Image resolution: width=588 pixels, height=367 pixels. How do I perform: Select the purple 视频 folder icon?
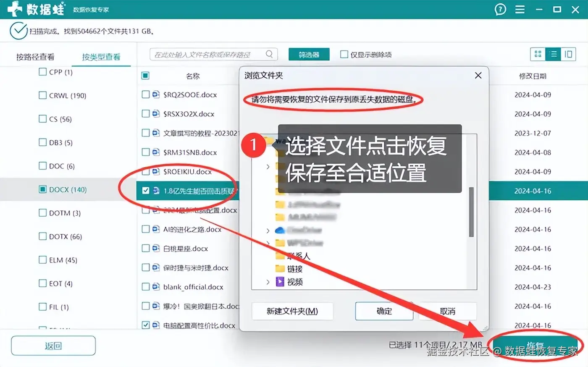[x=280, y=282]
